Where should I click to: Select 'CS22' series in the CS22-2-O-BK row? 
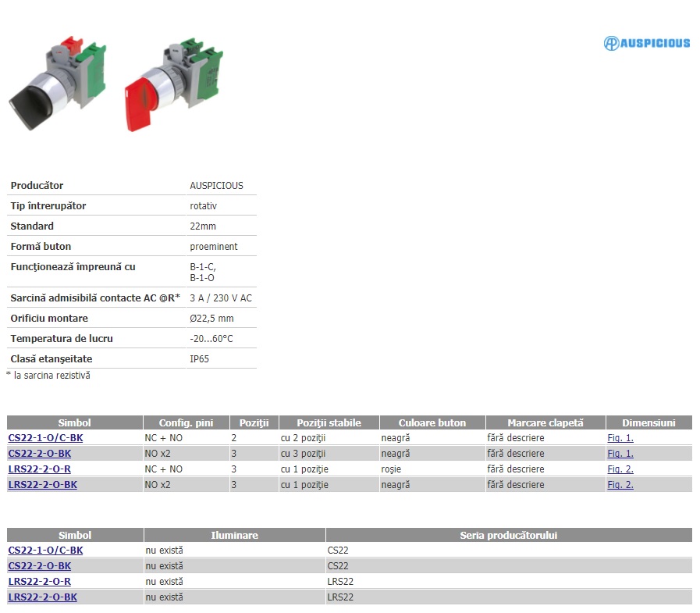tap(338, 566)
